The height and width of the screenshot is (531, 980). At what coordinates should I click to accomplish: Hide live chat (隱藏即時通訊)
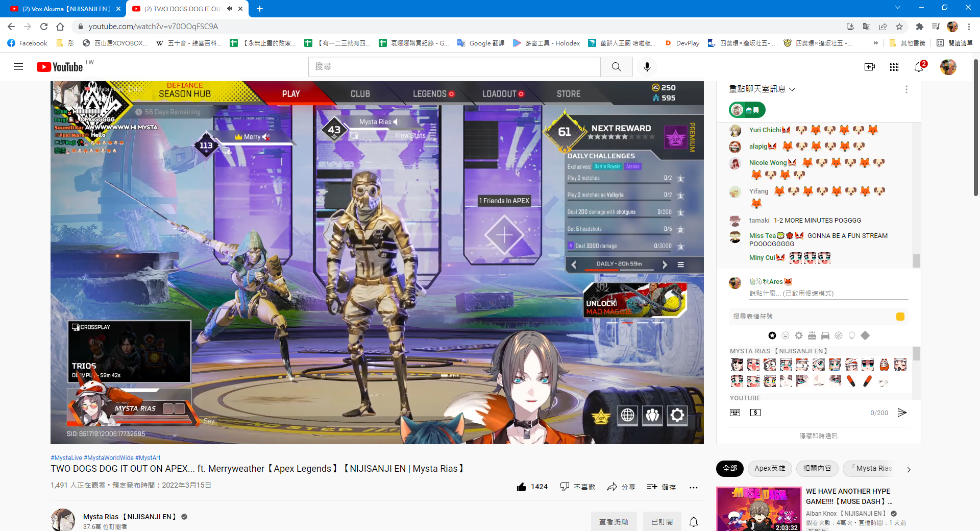point(818,436)
